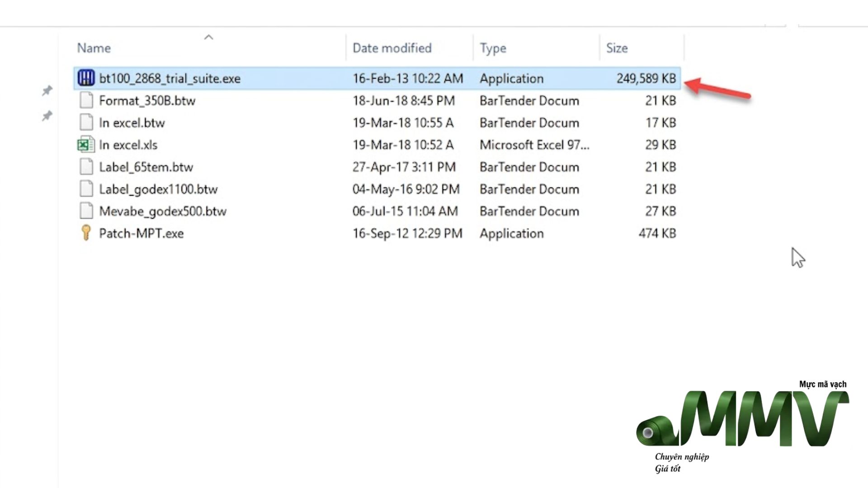868x488 pixels.
Task: Click the BarTender installer icon bt100_2868_trial_suite.exe
Action: [x=86, y=78]
